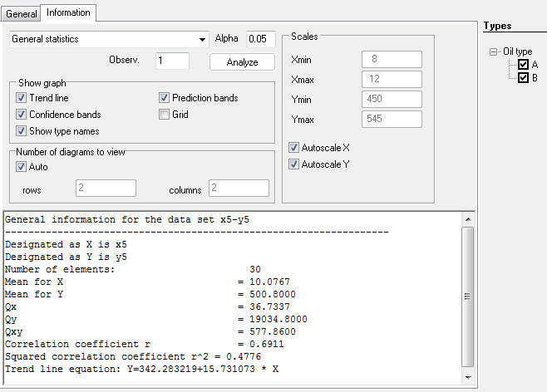Uncheck type A in Oil type
This screenshot has height=392, width=547.
pos(523,65)
